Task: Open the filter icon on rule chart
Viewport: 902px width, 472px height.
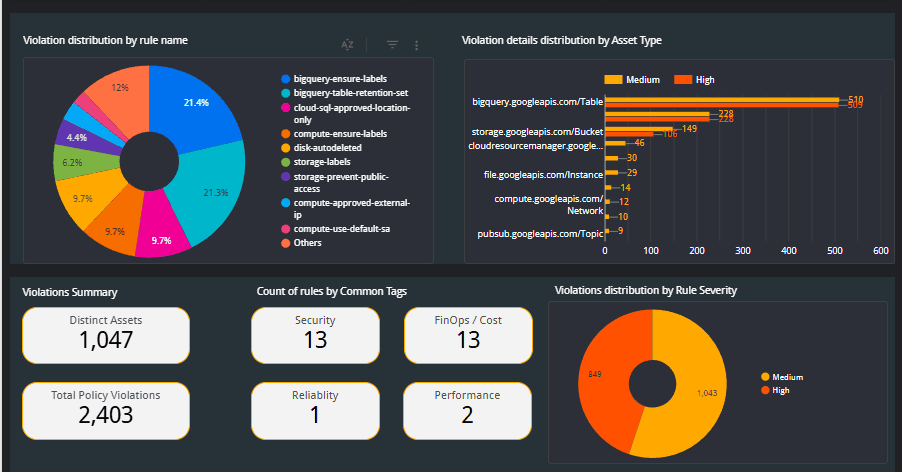Action: (x=392, y=45)
